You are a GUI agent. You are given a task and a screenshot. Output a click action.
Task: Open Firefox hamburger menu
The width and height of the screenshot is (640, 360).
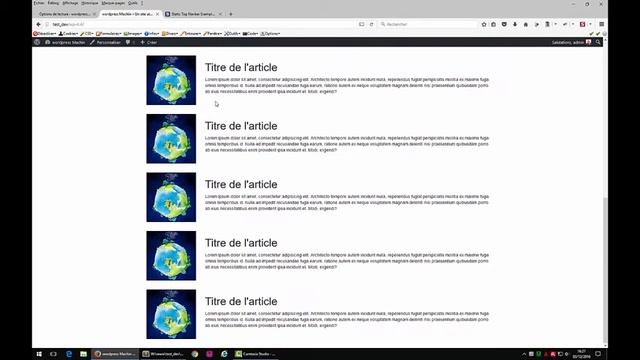pyautogui.click(x=602, y=24)
